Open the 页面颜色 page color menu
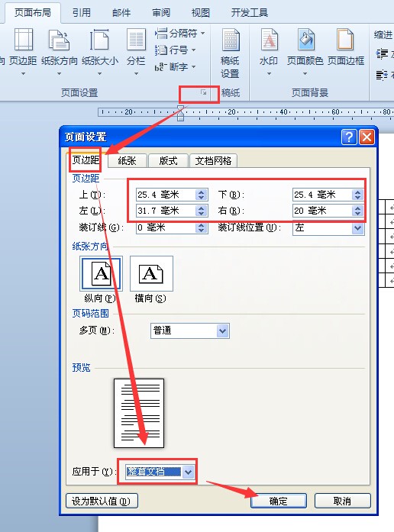Viewport: 394px width, 532px height. point(305,52)
